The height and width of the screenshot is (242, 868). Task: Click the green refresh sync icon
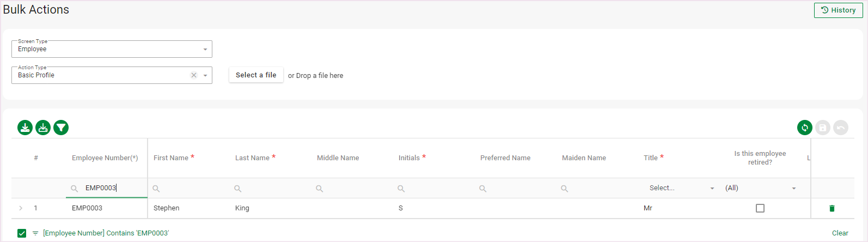805,128
